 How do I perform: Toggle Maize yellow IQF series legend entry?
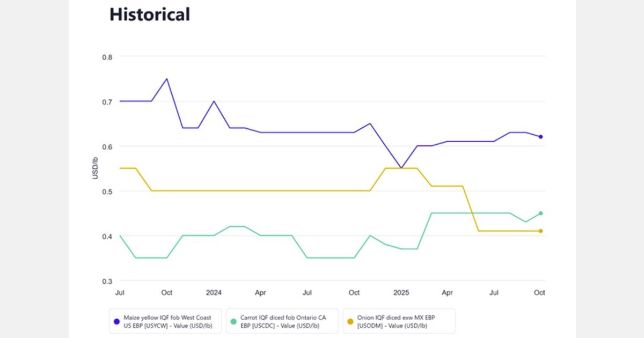pos(167,321)
